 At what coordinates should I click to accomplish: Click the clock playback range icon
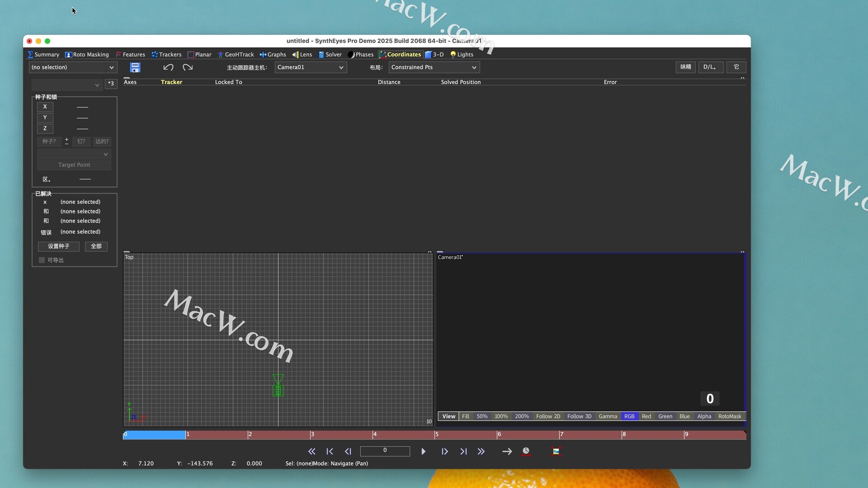(526, 451)
